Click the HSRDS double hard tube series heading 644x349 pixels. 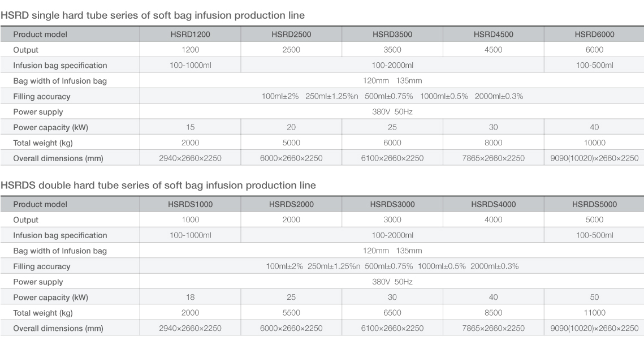pyautogui.click(x=158, y=185)
